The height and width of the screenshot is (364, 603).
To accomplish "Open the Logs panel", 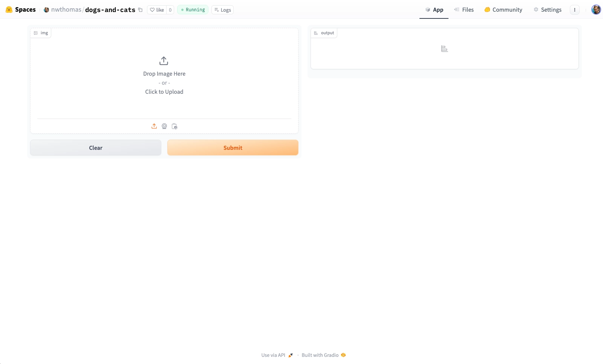I will tap(222, 10).
